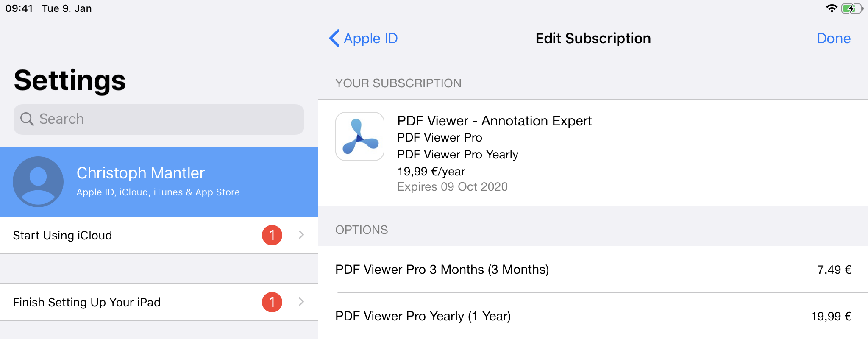Go back to Apple ID

[x=370, y=38]
